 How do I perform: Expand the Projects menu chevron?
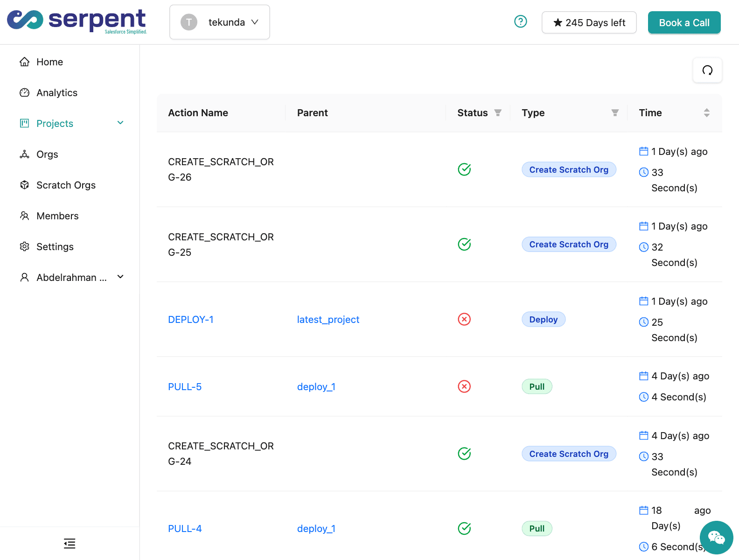[x=120, y=123]
